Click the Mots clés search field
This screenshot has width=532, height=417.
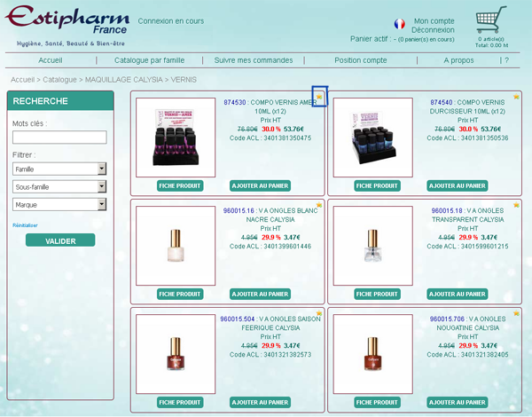(x=59, y=138)
